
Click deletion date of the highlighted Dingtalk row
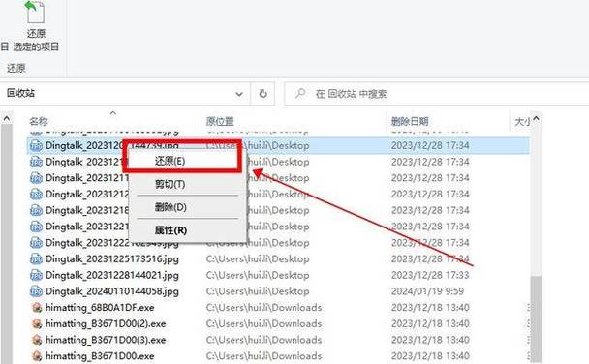(x=430, y=145)
